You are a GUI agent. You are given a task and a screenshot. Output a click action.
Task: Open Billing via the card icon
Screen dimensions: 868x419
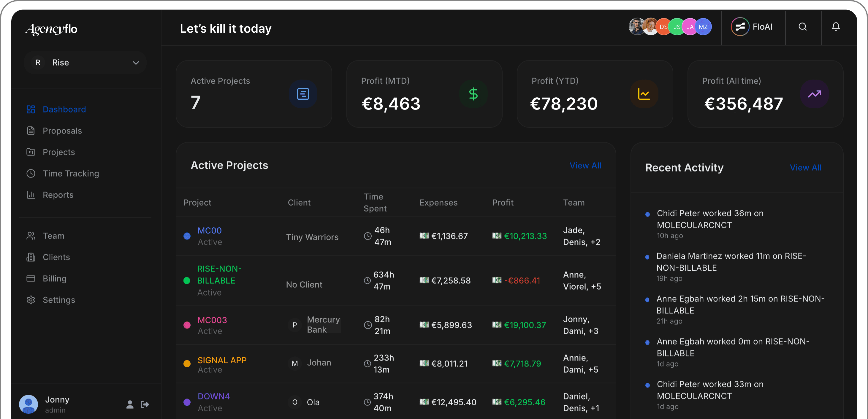pos(31,278)
